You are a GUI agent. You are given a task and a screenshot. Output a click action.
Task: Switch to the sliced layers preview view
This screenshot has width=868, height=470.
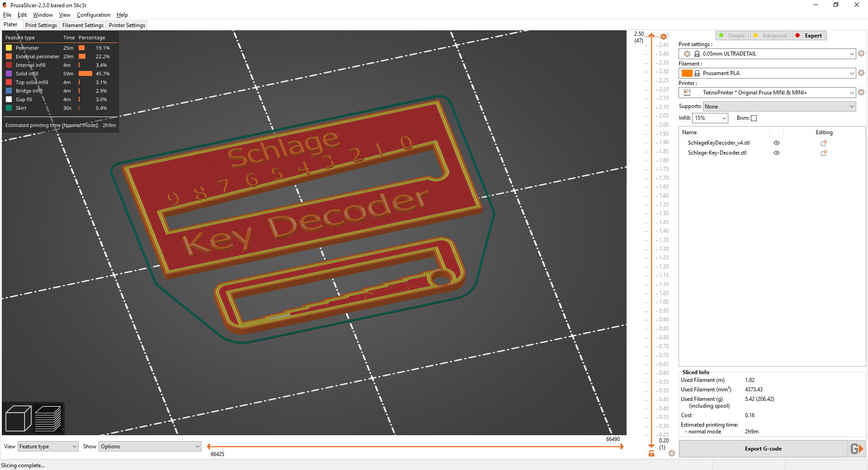[48, 418]
